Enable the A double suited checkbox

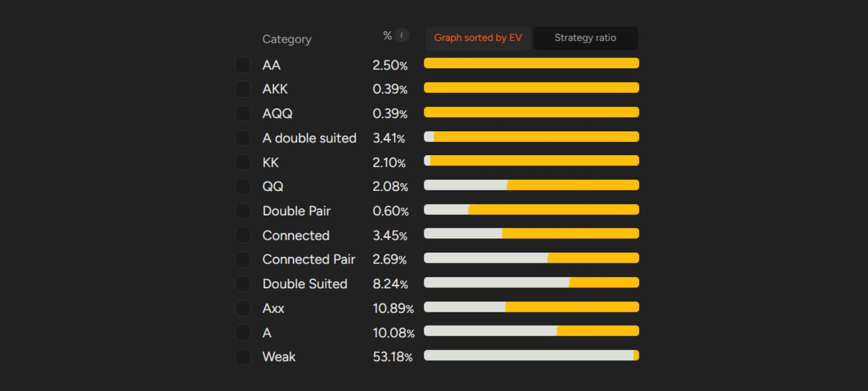(x=242, y=138)
